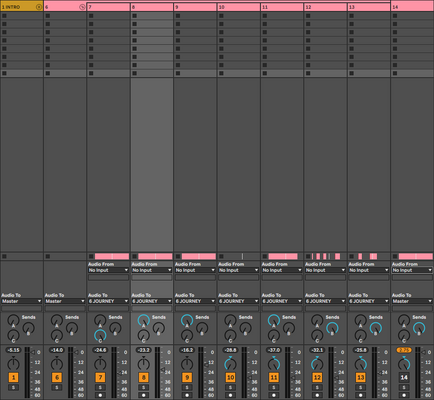Image resolution: width=434 pixels, height=400 pixels.
Task: Mute track 8 using activator button 8
Action: tap(143, 377)
